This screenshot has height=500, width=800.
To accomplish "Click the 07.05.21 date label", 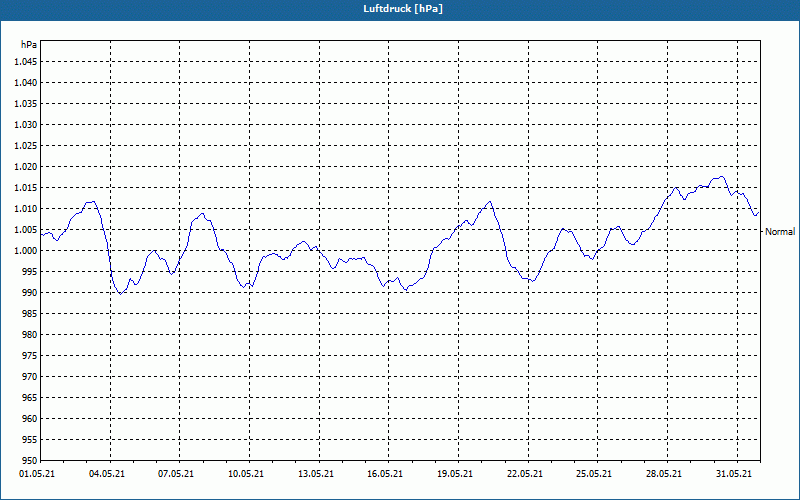I will 176,474.
